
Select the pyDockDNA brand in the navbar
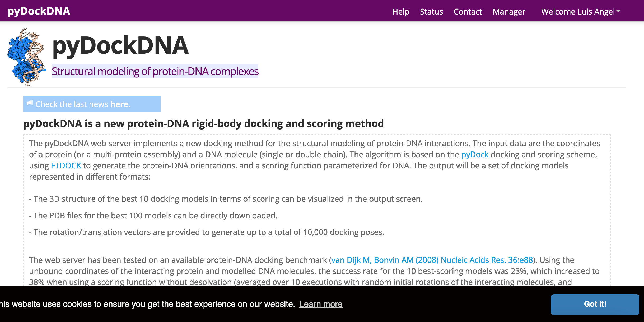(x=39, y=11)
